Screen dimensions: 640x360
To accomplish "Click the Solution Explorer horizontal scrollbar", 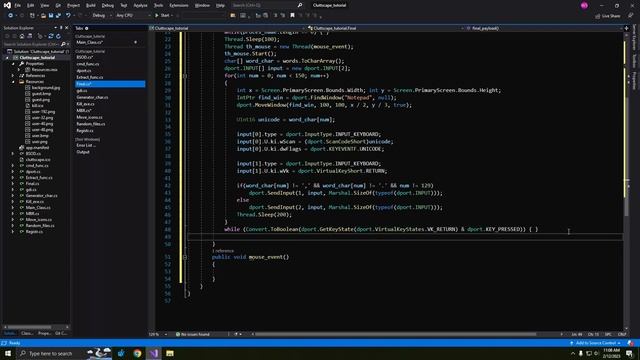I will (29, 327).
